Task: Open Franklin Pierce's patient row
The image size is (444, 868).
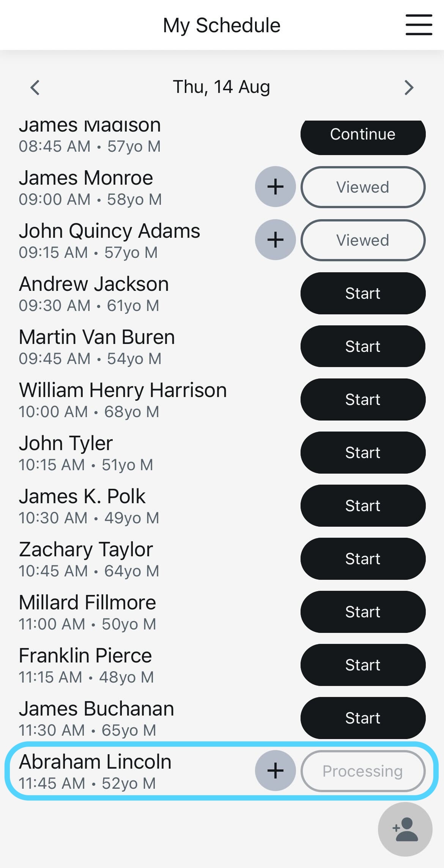Action: coord(222,665)
